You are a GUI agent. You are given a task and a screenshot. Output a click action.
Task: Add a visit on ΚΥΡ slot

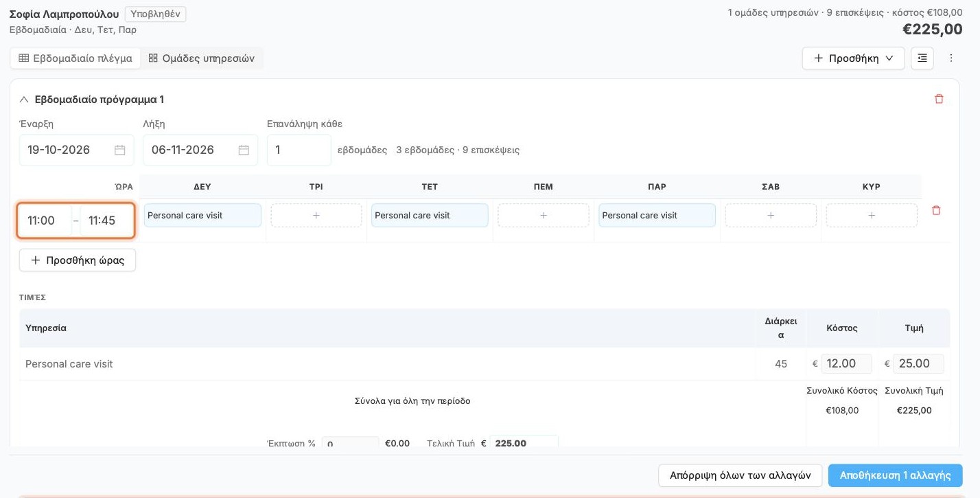click(x=872, y=215)
